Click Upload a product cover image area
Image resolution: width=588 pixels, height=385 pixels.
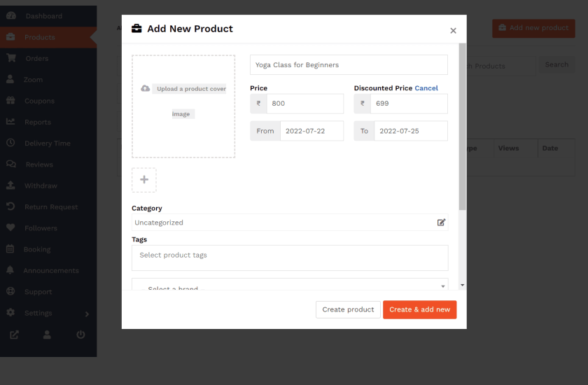point(183,106)
